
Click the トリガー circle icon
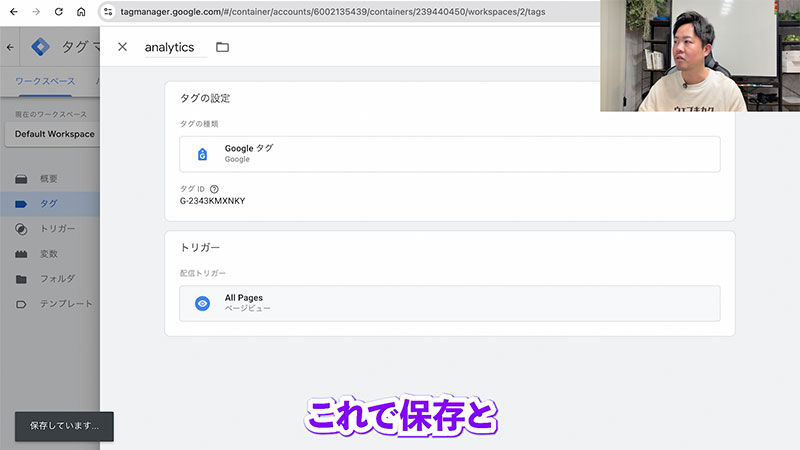[x=21, y=229]
